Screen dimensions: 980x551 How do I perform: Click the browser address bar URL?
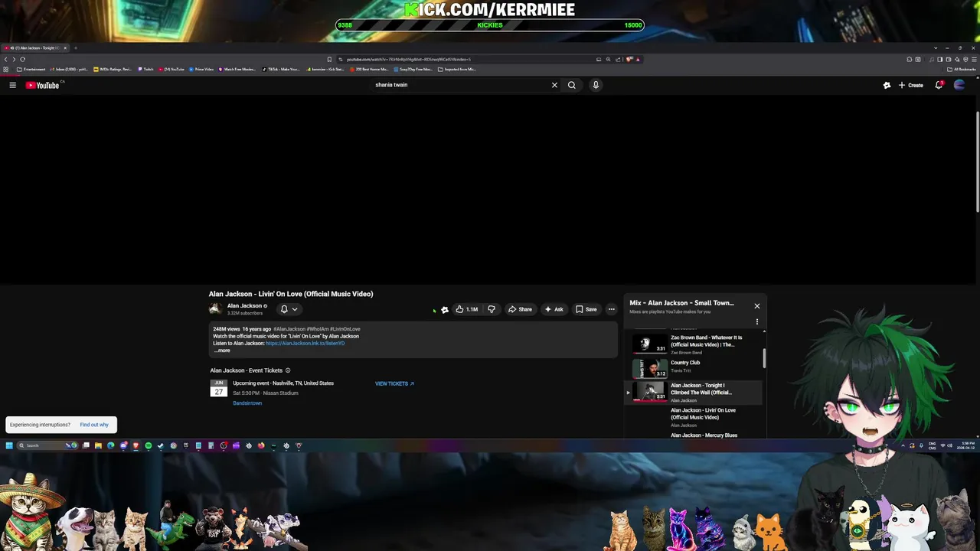[x=409, y=59]
